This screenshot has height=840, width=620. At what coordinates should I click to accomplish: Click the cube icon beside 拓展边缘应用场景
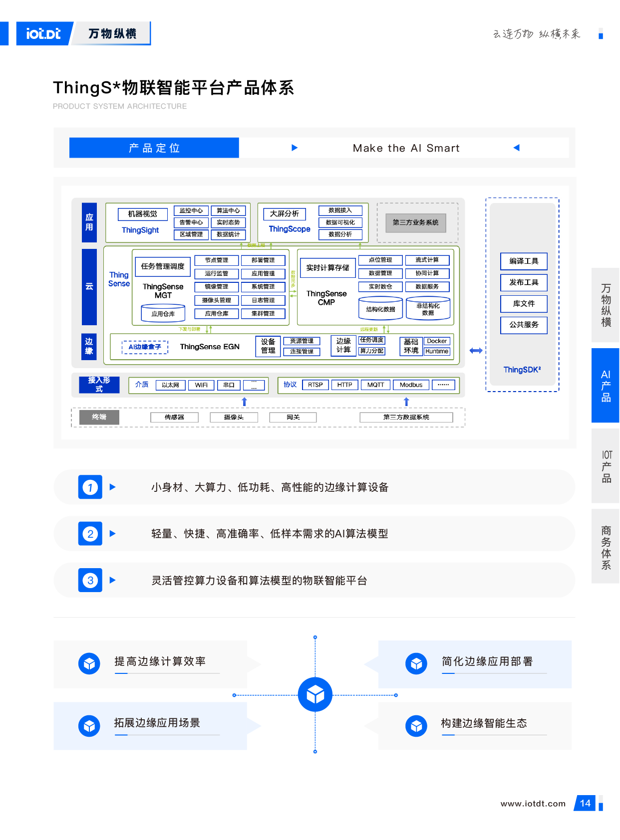(x=89, y=726)
